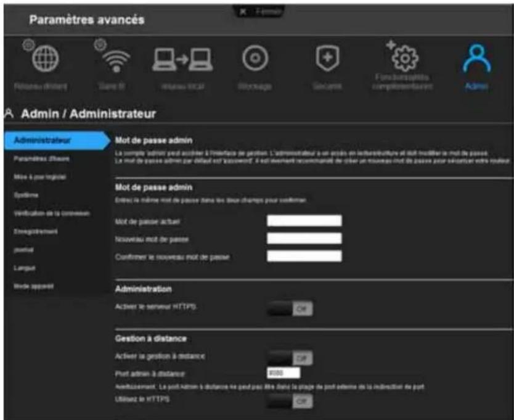
Task: Click the Fermer close button
Action: [x=260, y=12]
